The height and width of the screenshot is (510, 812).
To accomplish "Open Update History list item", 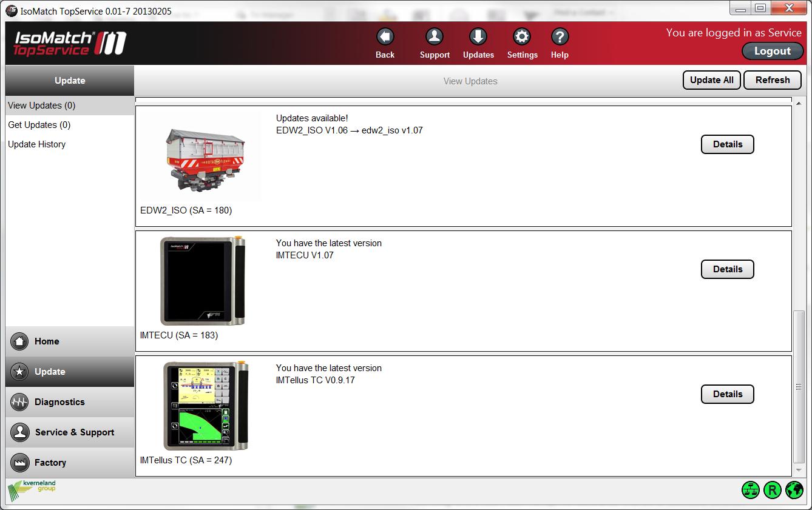I will (x=37, y=144).
